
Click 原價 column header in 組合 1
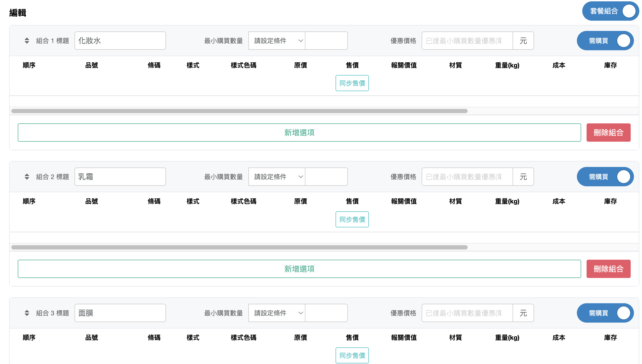tap(301, 65)
